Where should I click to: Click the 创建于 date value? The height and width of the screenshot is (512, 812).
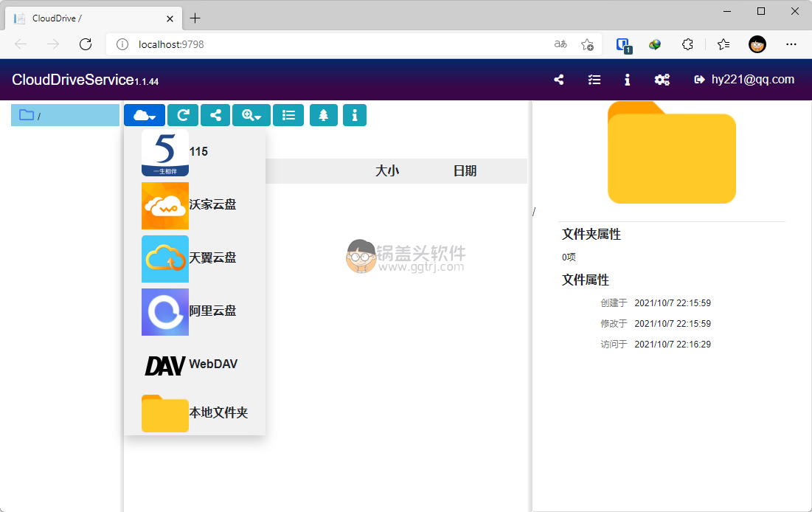click(673, 303)
